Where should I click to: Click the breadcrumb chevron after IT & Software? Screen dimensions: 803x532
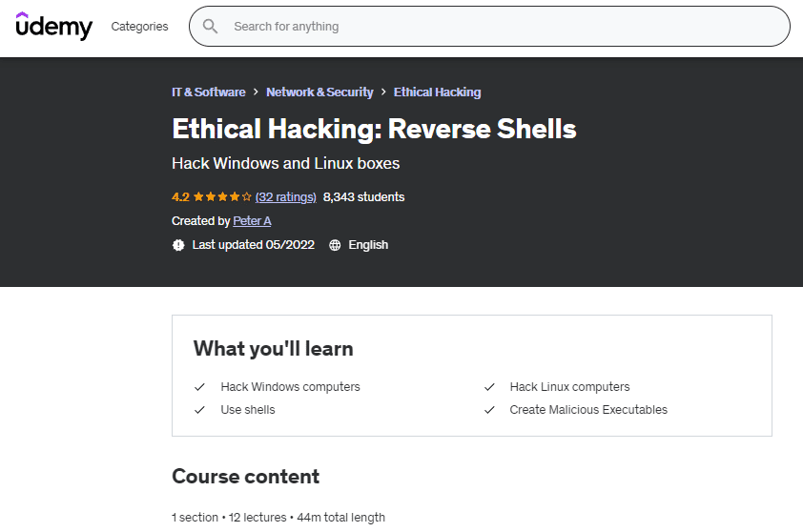[256, 92]
